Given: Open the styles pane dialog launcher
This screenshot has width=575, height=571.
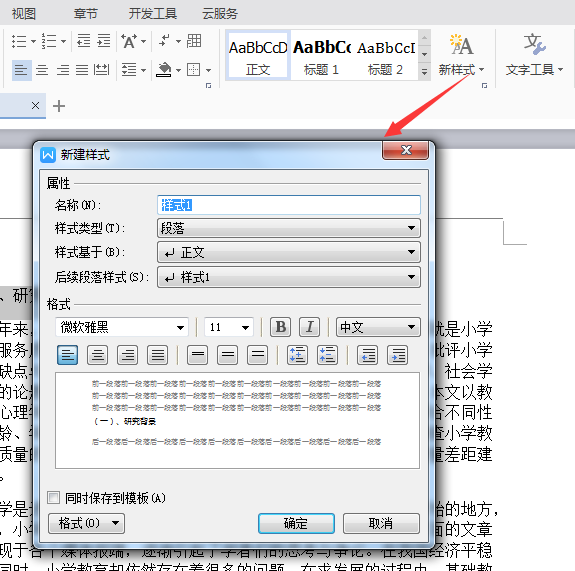Looking at the screenshot, I should point(484,85).
